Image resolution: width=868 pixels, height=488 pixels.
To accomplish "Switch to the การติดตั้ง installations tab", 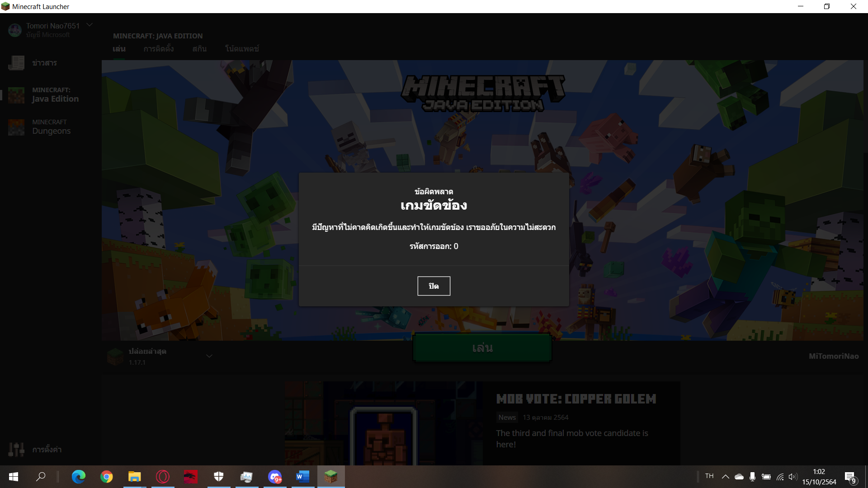I will pos(159,49).
